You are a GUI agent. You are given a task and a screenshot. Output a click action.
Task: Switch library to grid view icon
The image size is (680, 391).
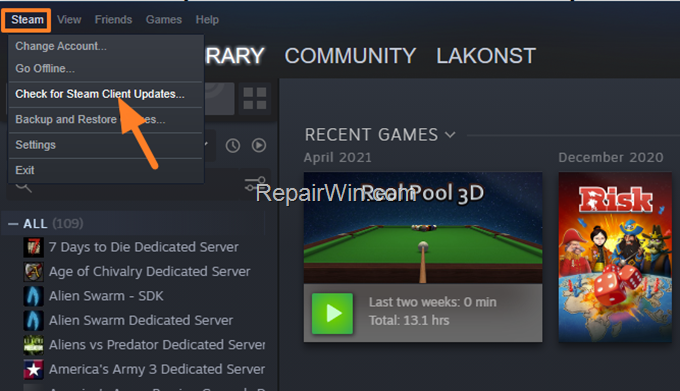click(x=255, y=98)
